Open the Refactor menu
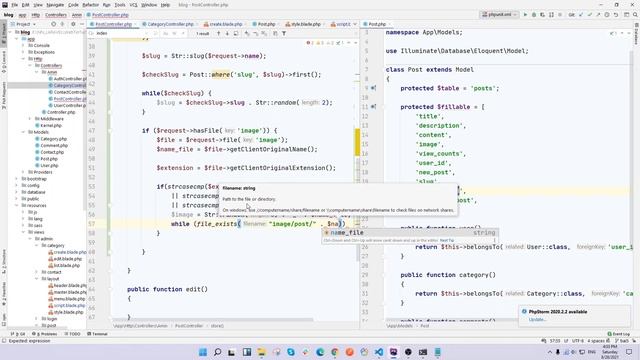The image size is (640, 360). coord(91,5)
